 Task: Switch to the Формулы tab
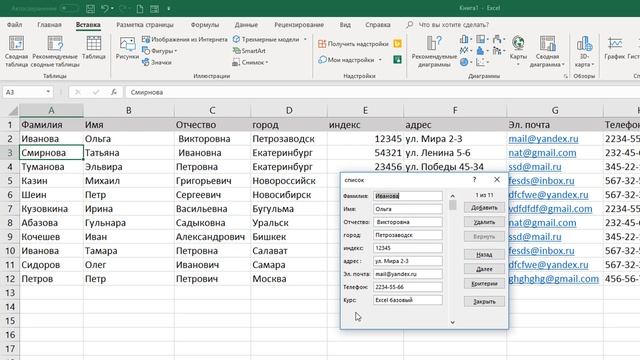pos(204,24)
